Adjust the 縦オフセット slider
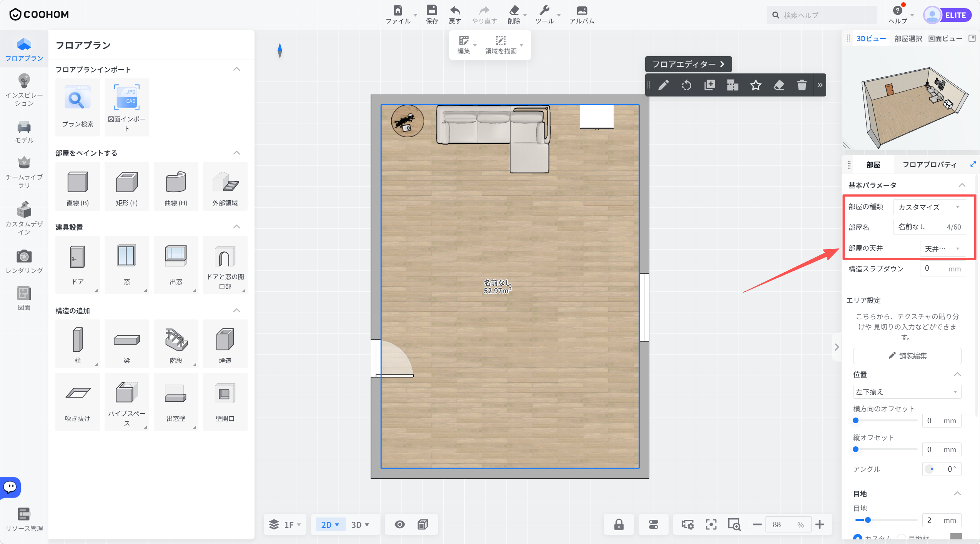980x544 pixels. click(x=885, y=449)
